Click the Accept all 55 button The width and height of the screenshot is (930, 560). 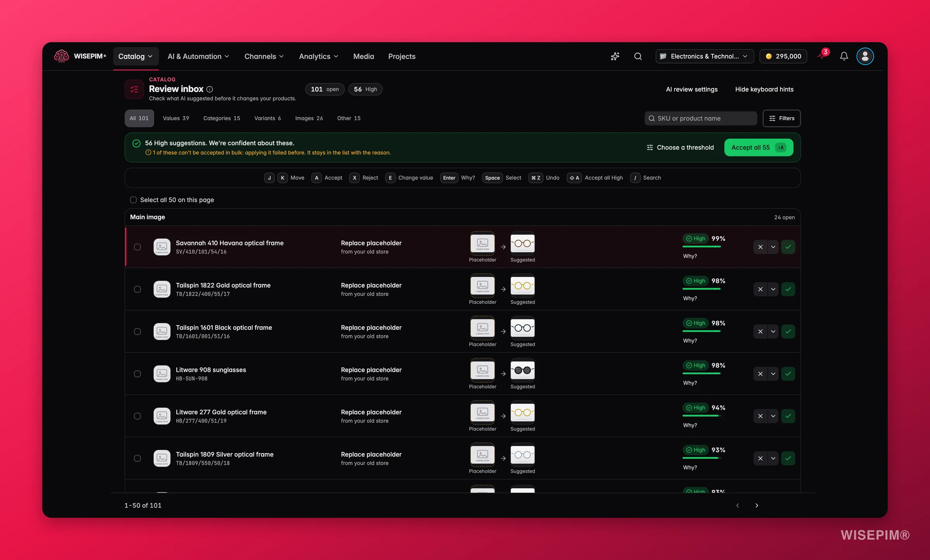[x=758, y=147]
